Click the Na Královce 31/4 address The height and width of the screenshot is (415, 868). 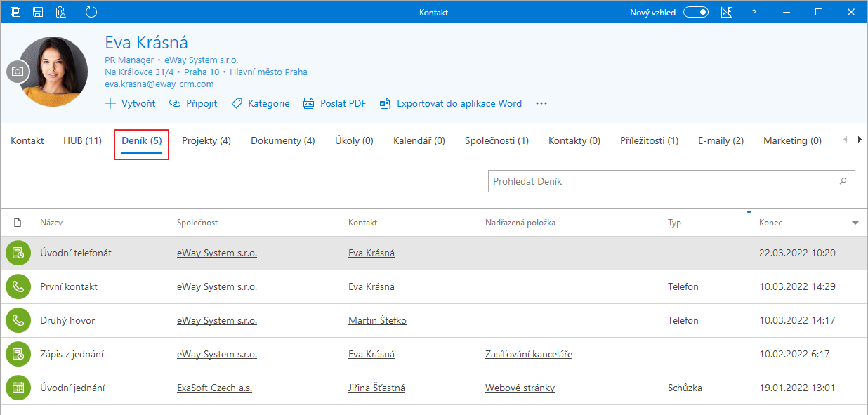(x=140, y=72)
